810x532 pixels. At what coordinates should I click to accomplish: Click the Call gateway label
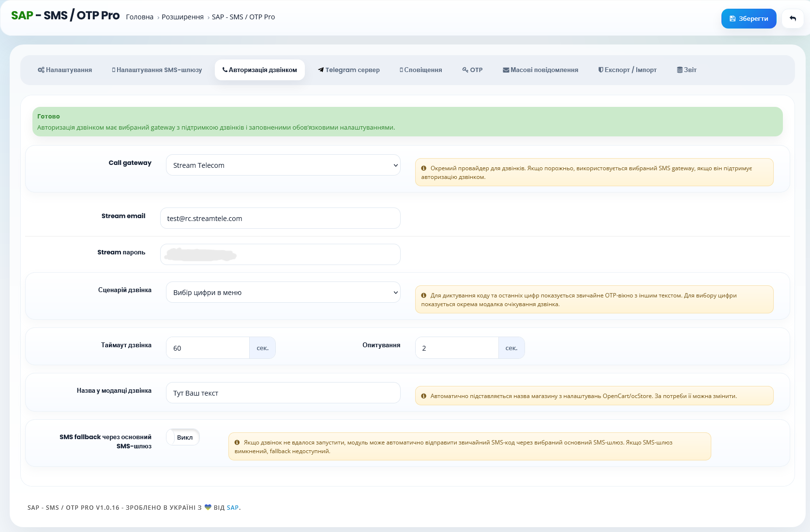[x=130, y=163]
